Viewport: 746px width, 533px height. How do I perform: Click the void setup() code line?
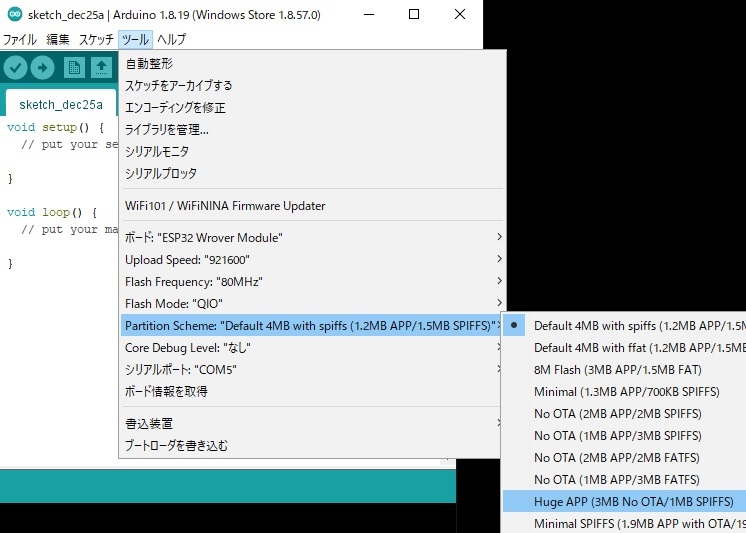tap(56, 128)
